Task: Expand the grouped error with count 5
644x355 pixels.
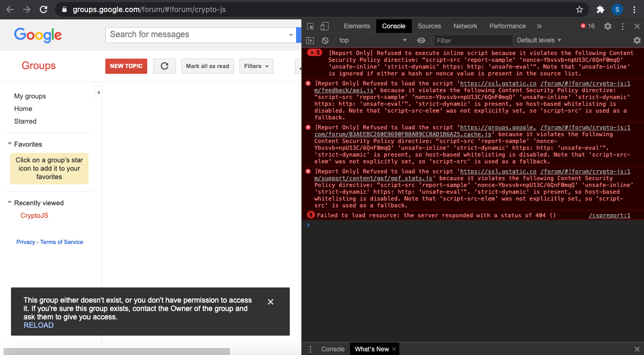Action: (314, 52)
